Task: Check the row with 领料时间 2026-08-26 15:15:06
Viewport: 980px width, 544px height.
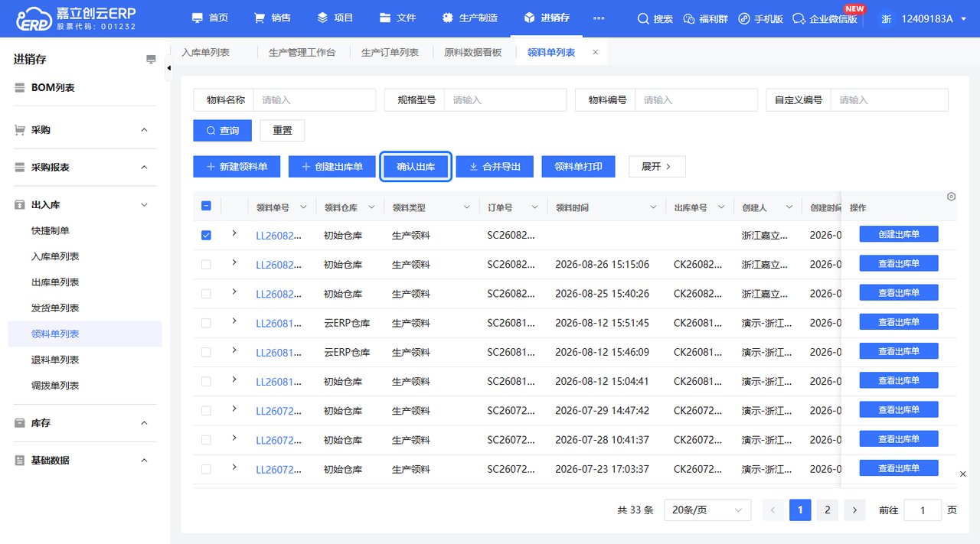Action: [206, 264]
